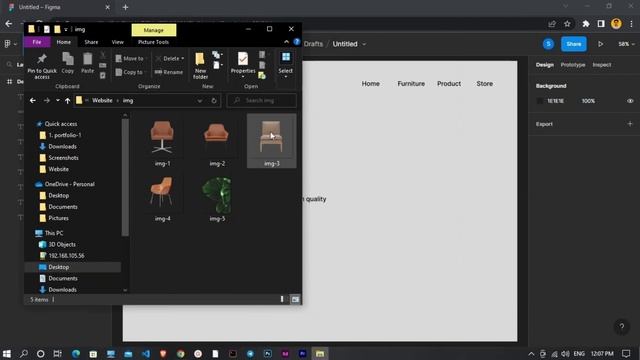Viewport: 640px width, 360px height.
Task: Open the Delete dropdown in ribbon
Action: pyautogui.click(x=169, y=58)
